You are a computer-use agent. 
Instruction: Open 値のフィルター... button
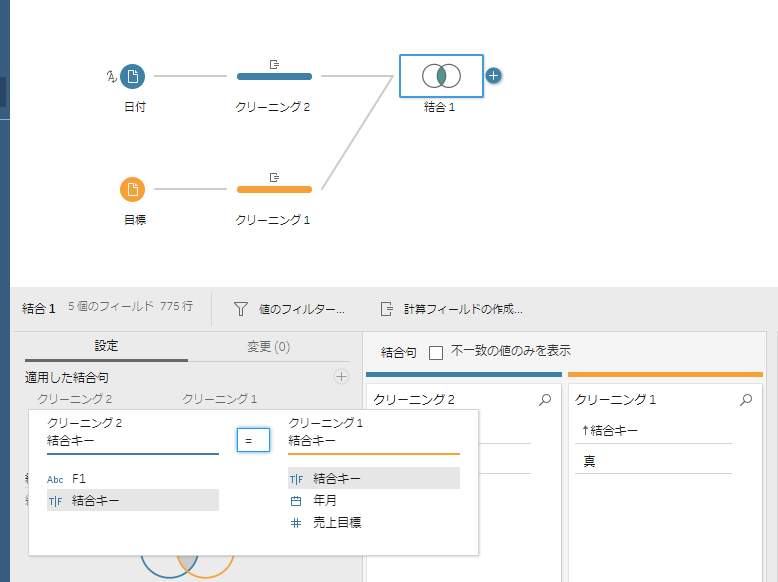(x=290, y=309)
